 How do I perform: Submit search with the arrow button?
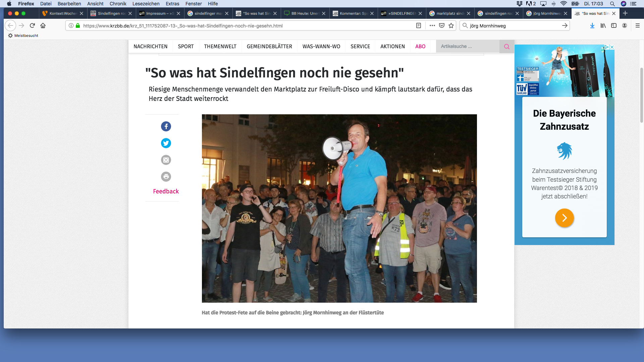click(x=565, y=25)
